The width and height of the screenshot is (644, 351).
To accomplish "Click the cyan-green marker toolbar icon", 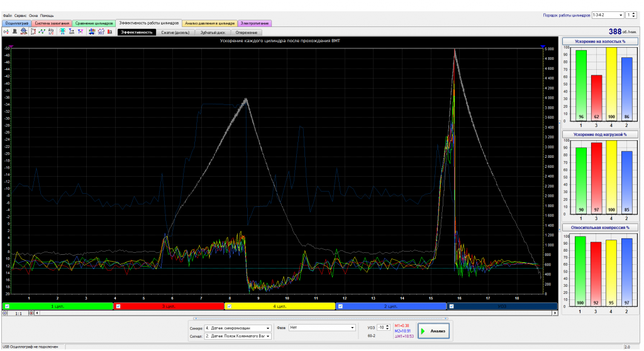I will (62, 31).
